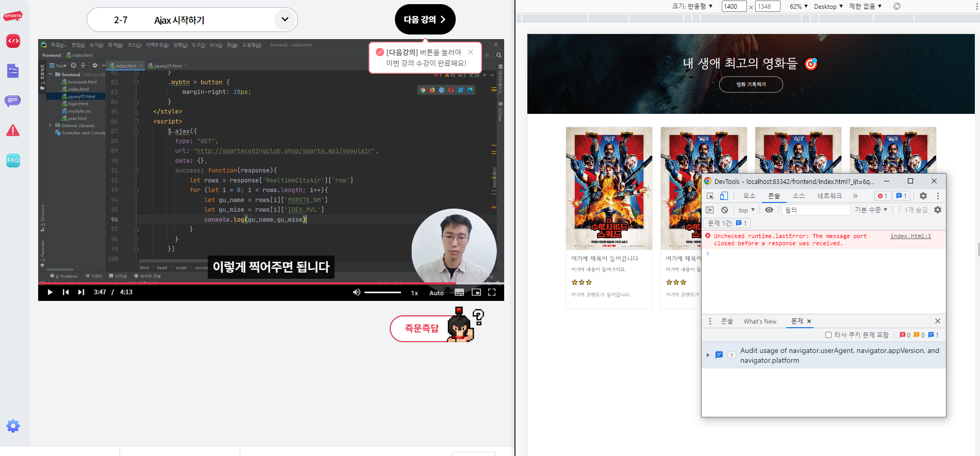Switch to the 콘솔 tab in the DevTools top bar
The image size is (980, 456).
tap(774, 196)
